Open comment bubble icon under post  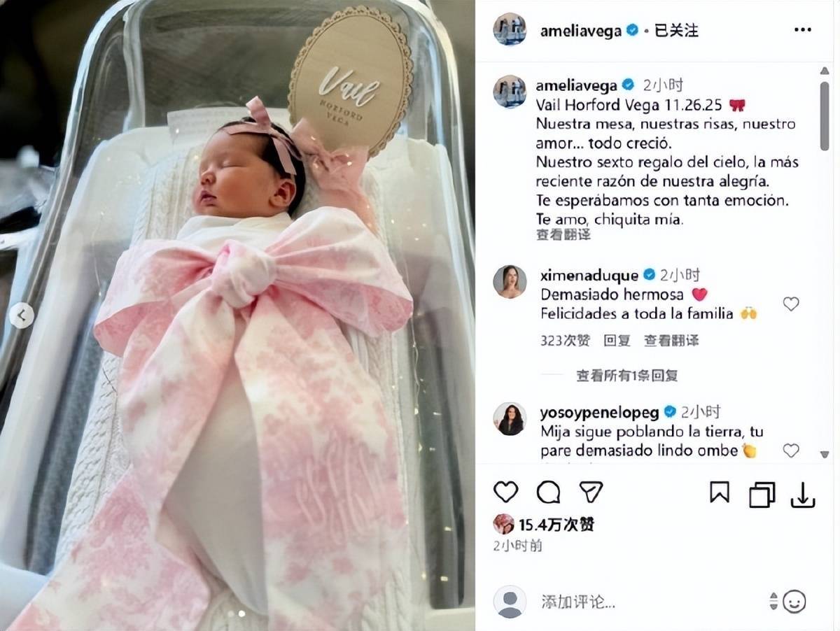point(549,492)
